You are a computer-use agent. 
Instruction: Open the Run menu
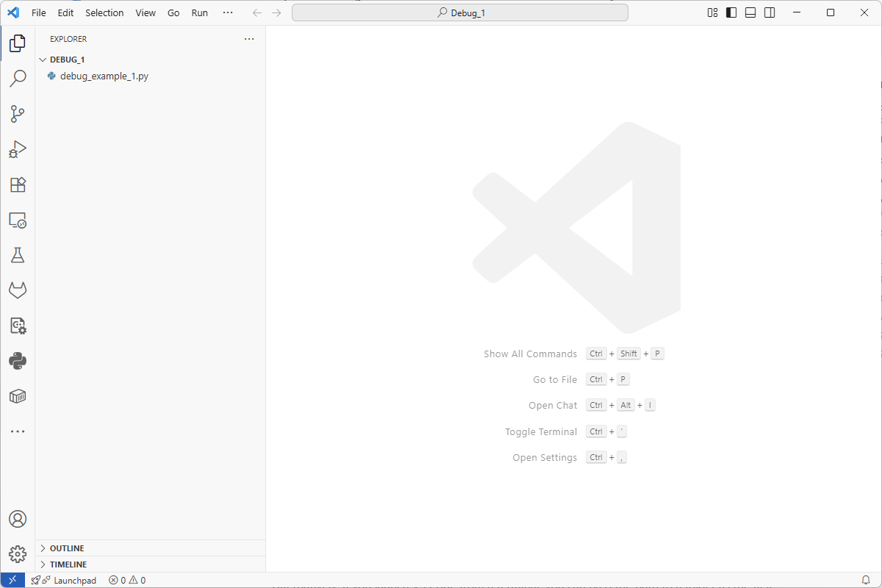click(199, 12)
